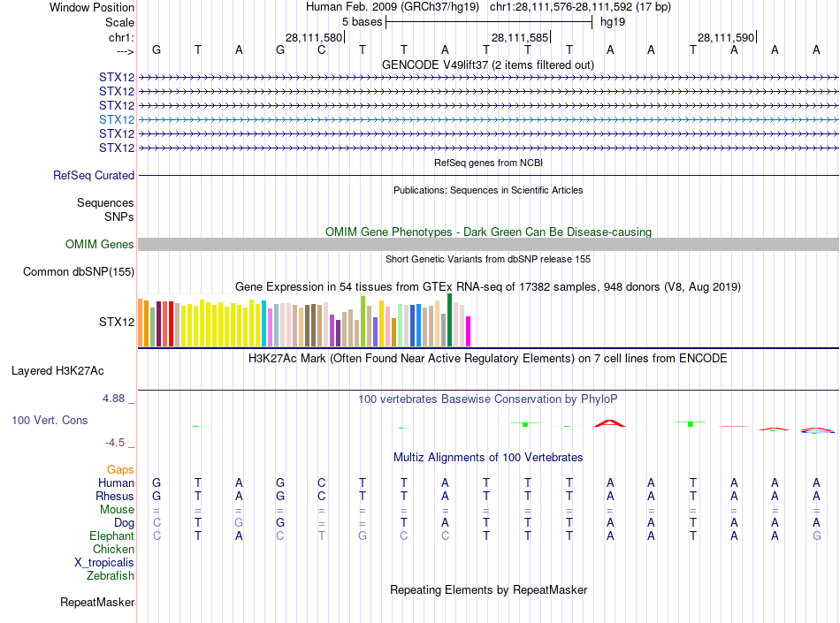
Task: Click the magenta bar in the GTEx expression chart
Action: click(x=469, y=330)
